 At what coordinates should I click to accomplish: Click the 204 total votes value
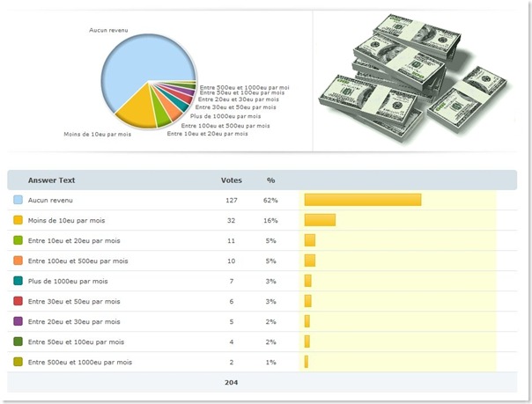231,382
